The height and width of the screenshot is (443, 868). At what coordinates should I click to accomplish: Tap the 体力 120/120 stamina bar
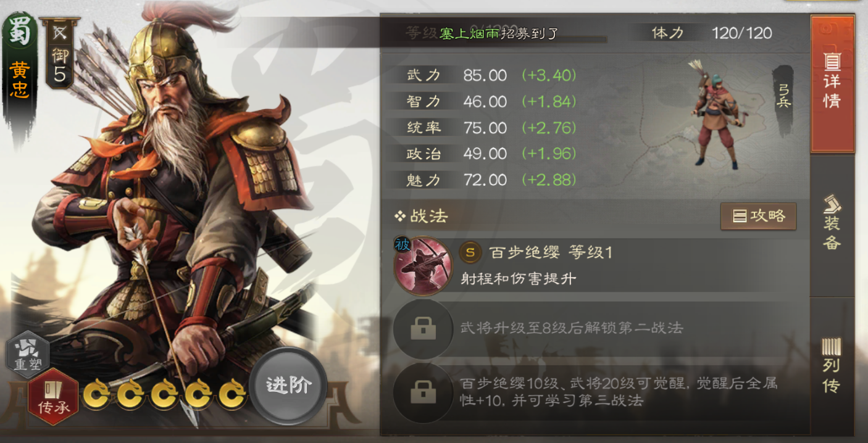(710, 33)
